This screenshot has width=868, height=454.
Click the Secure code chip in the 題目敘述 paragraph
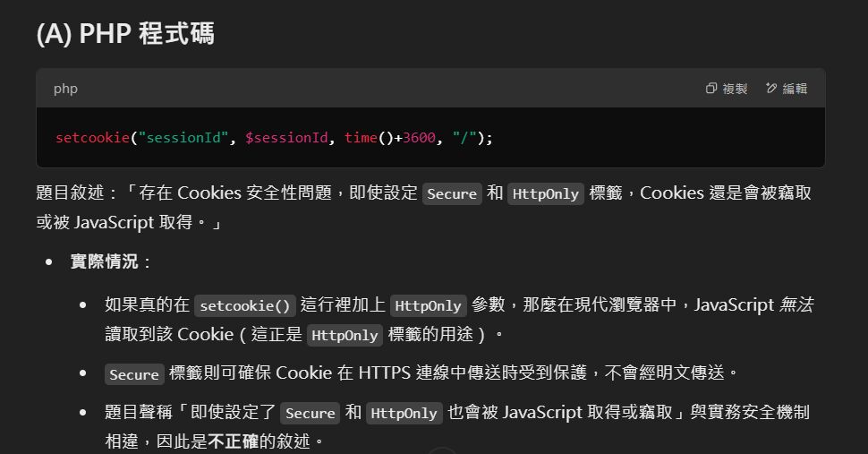tap(452, 193)
